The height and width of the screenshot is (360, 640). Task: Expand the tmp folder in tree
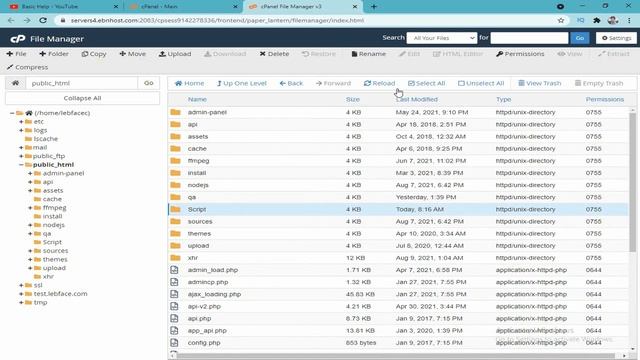[x=21, y=302]
